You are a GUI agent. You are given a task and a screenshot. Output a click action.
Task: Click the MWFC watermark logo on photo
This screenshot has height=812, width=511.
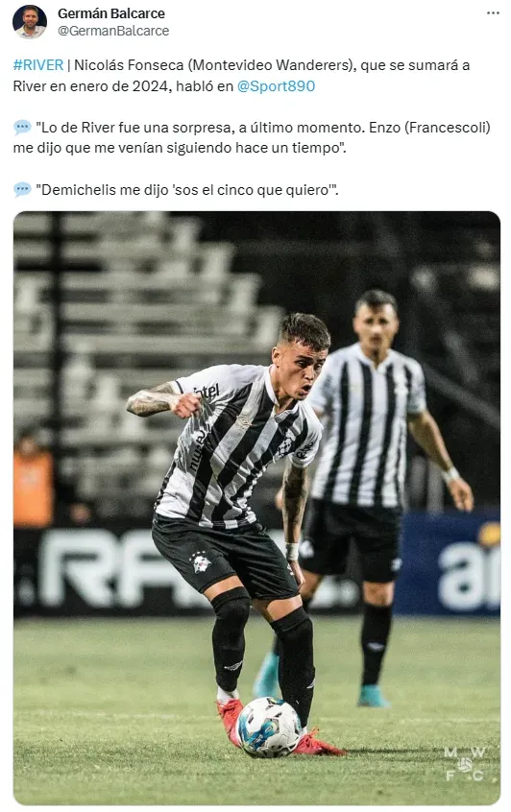pos(464,763)
